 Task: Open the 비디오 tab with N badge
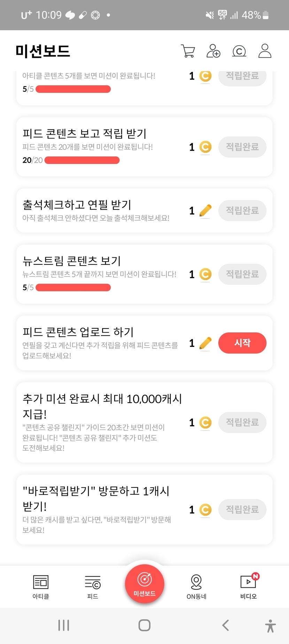pyautogui.click(x=248, y=587)
